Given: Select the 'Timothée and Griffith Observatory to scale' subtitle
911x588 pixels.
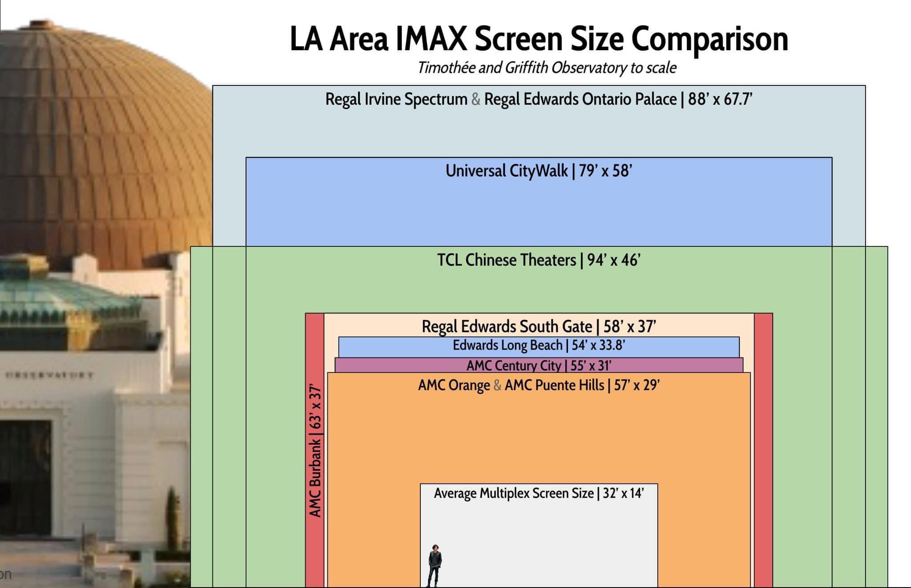Looking at the screenshot, I should (x=547, y=68).
